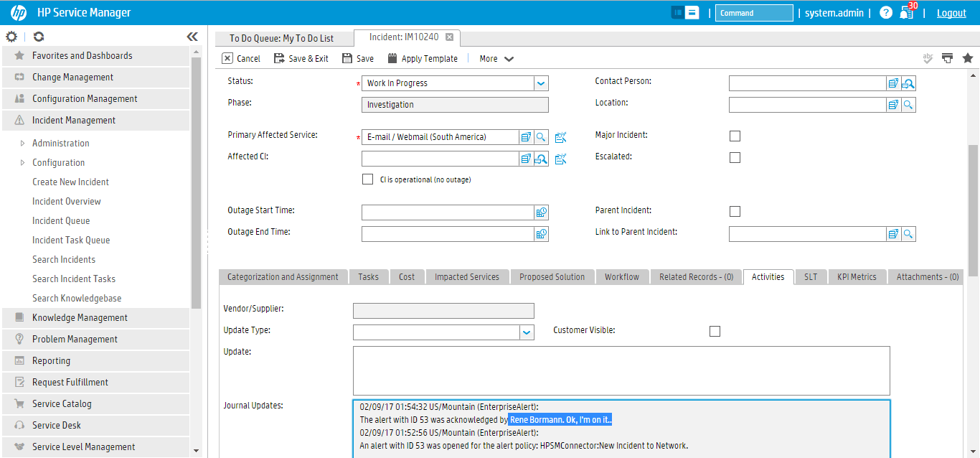The image size is (980, 458).
Task: Open the Tasks tab
Action: click(x=369, y=277)
